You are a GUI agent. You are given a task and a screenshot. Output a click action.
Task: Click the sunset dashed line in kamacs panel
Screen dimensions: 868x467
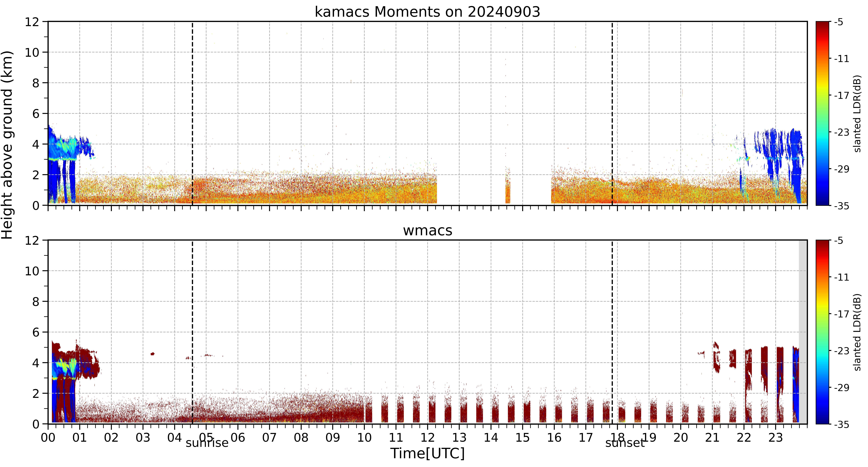click(612, 114)
